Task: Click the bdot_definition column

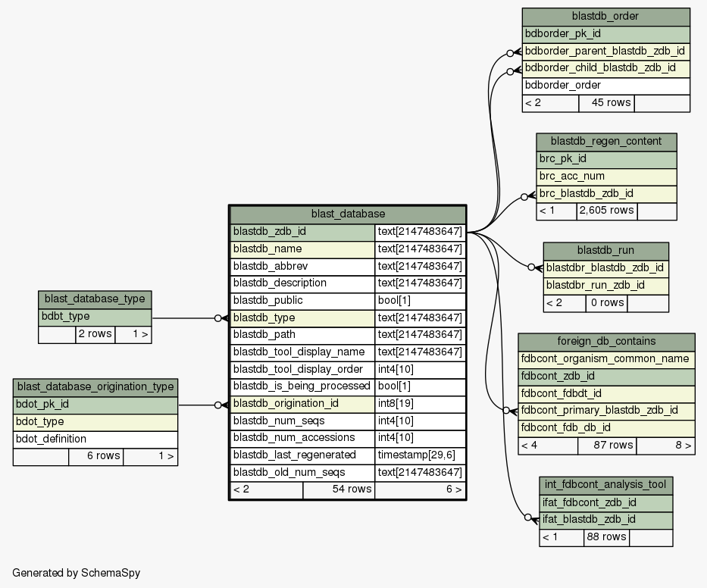Action: 51,439
